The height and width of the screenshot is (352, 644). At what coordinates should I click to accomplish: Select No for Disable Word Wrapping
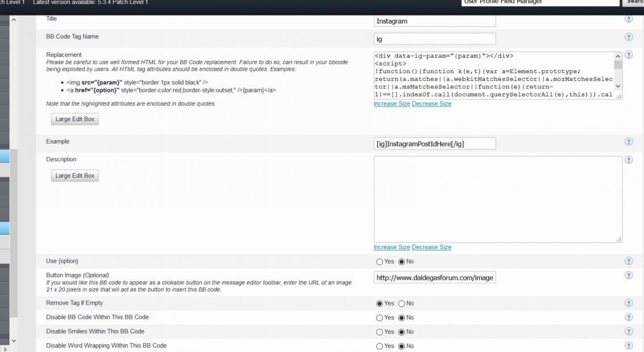[x=401, y=346]
